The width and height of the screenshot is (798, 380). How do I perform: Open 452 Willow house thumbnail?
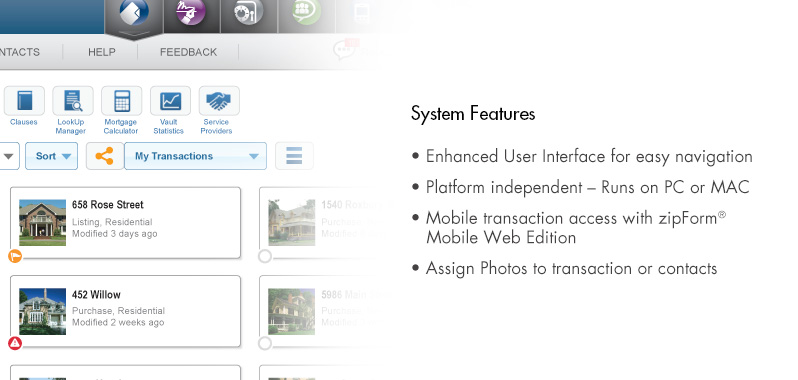[x=42, y=311]
